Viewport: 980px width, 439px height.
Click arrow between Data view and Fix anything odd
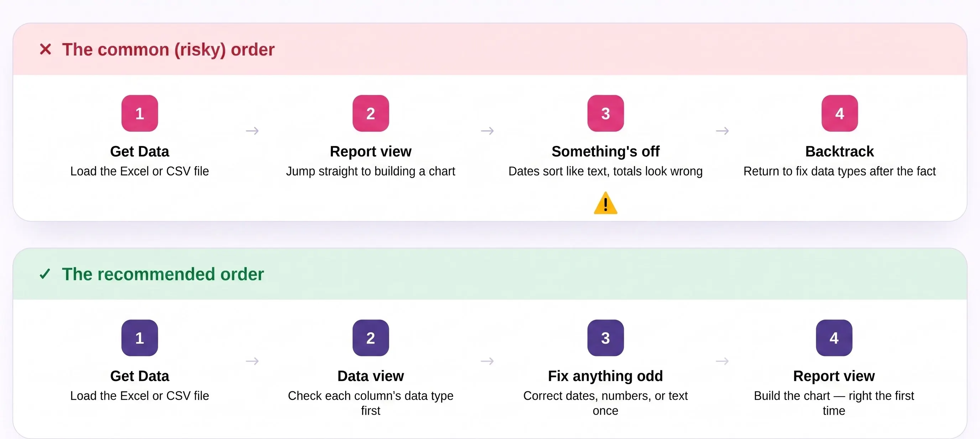[488, 361]
